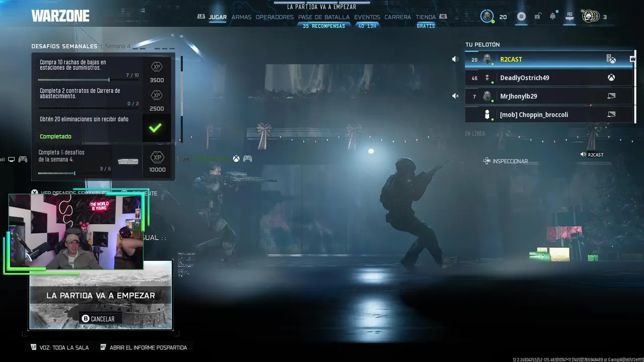Click LA PARTIDA VA A EMPEZAR map thumbnail
Screen dimensions: 644x362
coord(101,296)
